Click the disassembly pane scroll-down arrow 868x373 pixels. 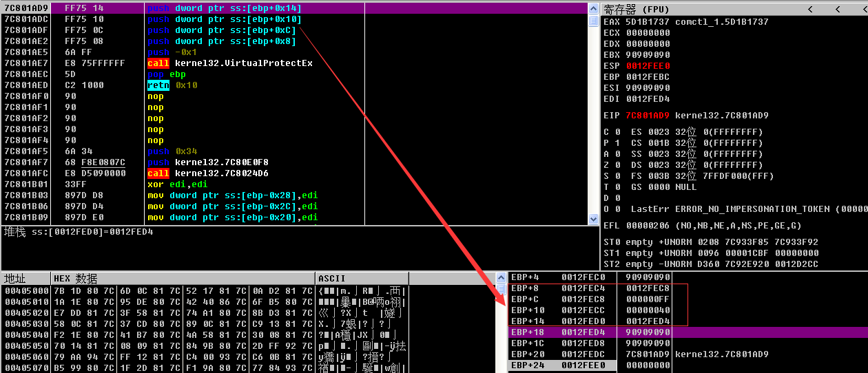(593, 219)
